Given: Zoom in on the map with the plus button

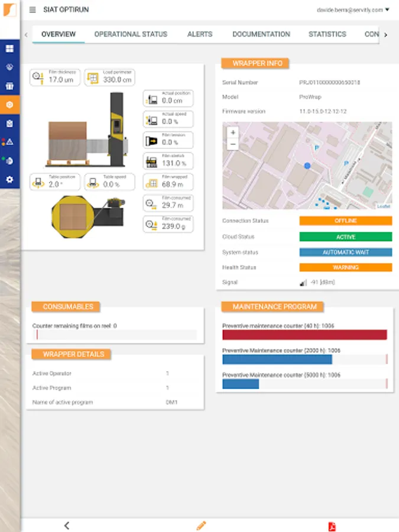Looking at the screenshot, I should point(233,132).
